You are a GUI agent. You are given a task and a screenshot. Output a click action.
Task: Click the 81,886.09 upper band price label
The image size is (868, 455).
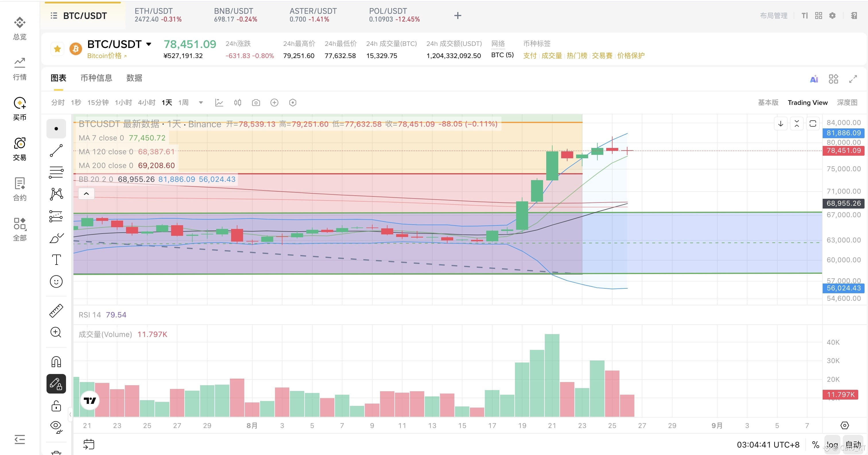[843, 133]
